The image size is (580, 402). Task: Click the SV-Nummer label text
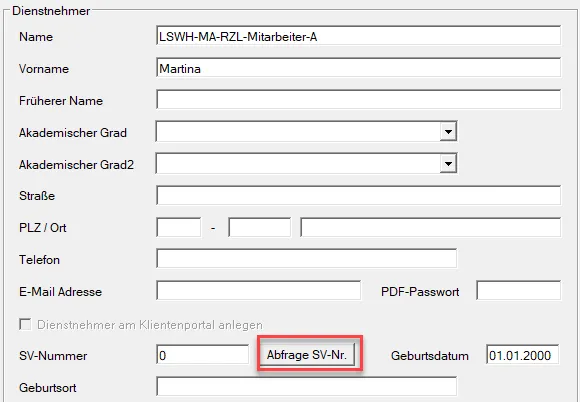pyautogui.click(x=53, y=356)
